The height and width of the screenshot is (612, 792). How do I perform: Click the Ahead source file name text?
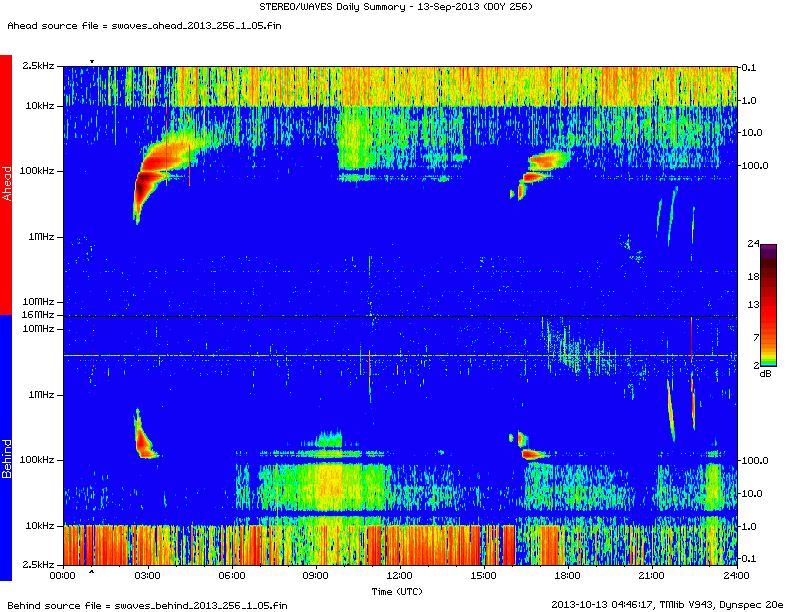pos(143,24)
